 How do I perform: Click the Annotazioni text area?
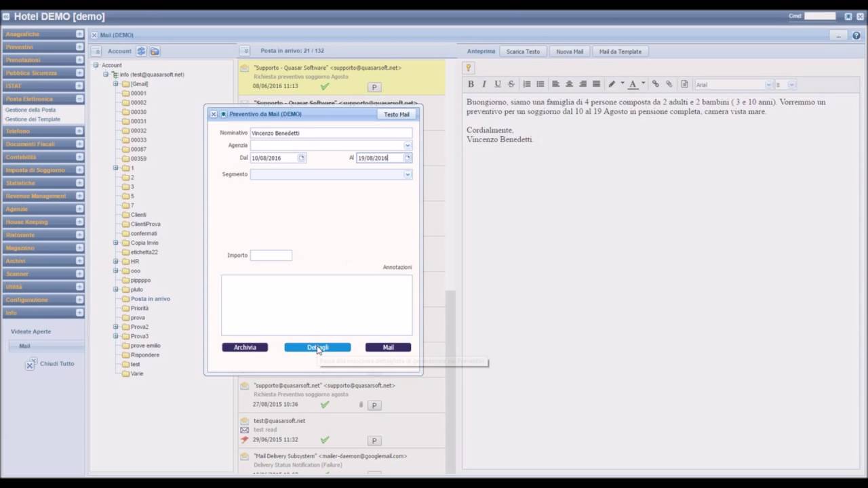(317, 304)
